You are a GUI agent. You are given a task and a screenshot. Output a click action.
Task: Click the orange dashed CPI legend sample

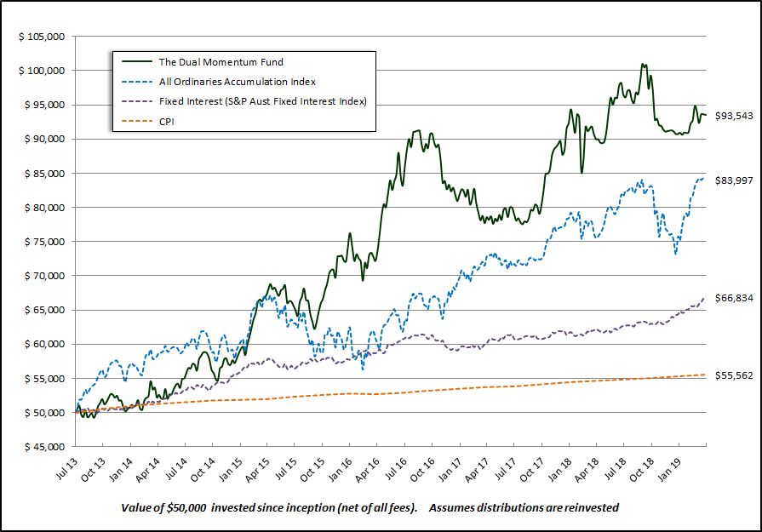click(x=136, y=122)
